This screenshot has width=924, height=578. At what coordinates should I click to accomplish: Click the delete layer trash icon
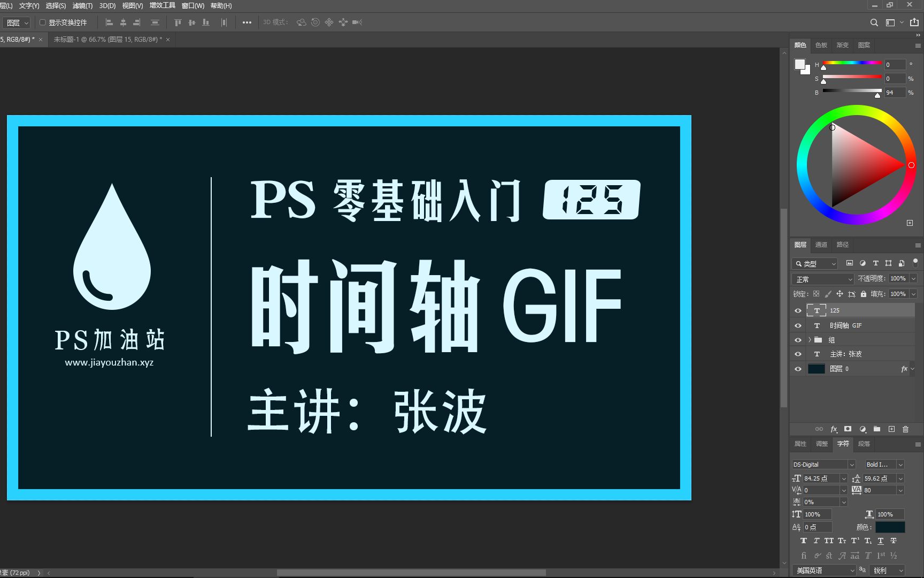905,429
